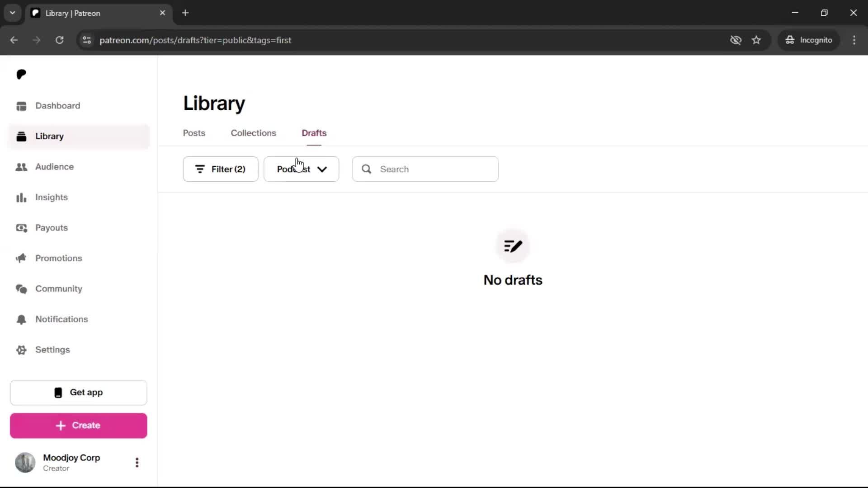Open the Promotions page
This screenshot has height=488, width=868.
[x=78, y=258]
